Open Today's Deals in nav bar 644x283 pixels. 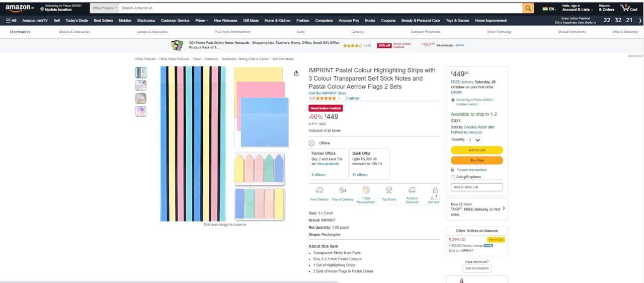76,21
